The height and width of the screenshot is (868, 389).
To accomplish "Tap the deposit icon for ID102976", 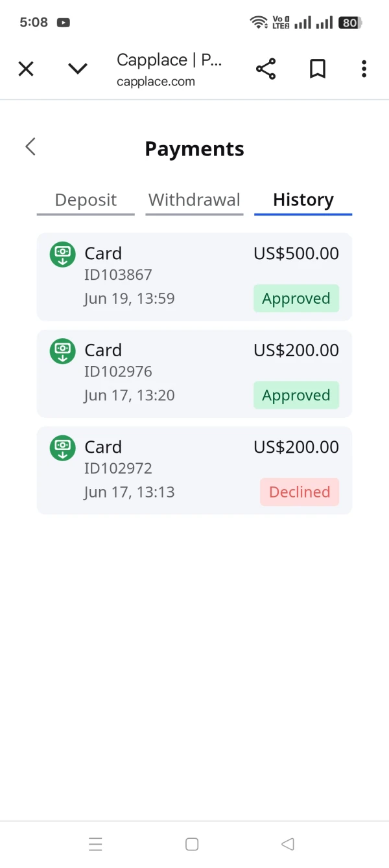I will tap(62, 351).
